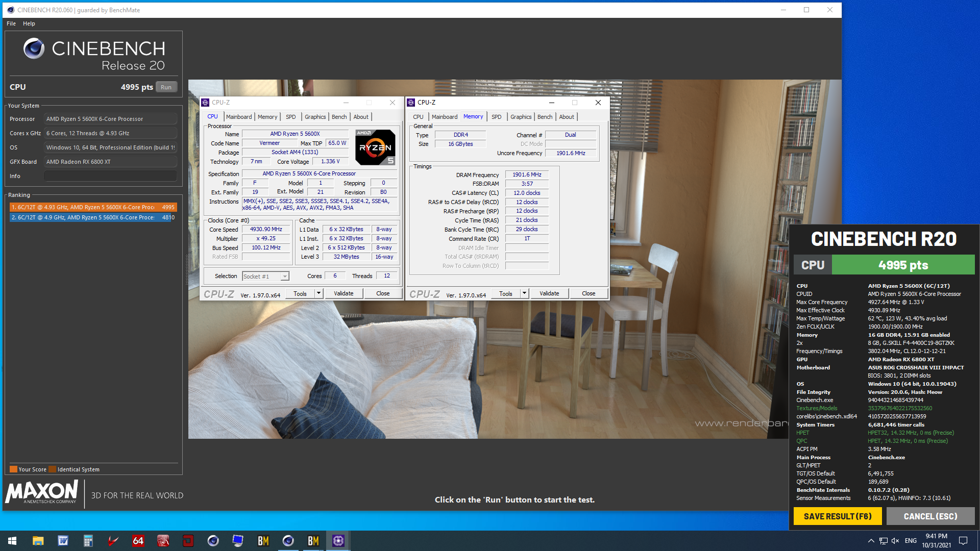Select ranking entry 2 with 4810 score
980x551 pixels.
click(93, 217)
